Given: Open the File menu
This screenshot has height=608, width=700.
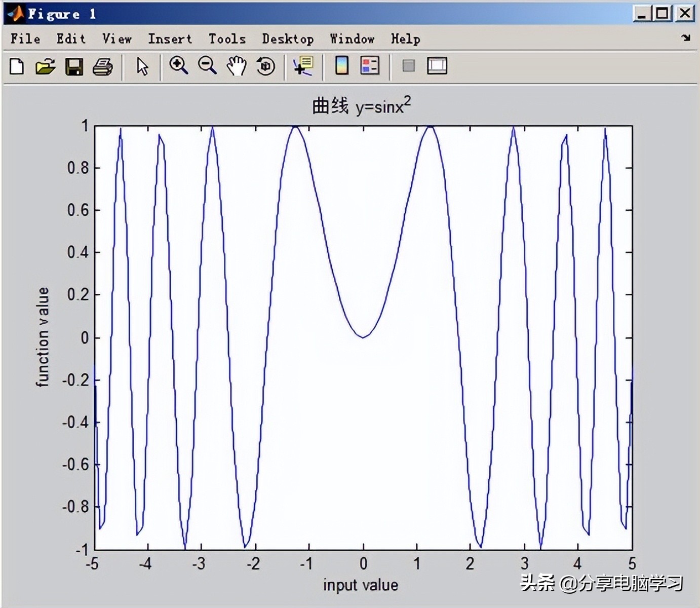Looking at the screenshot, I should coord(25,39).
